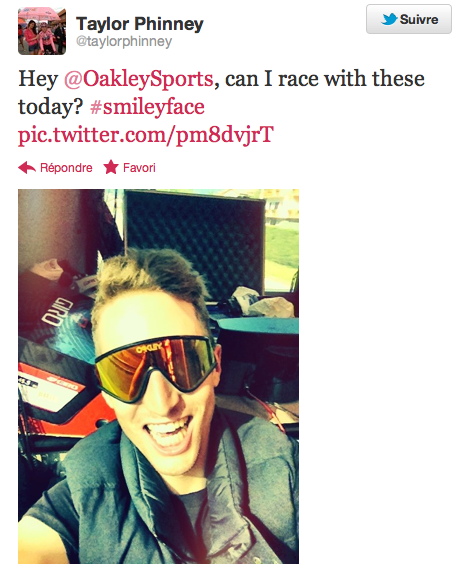
Task: Click the orange mirrored sunglasses lens
Action: (154, 367)
